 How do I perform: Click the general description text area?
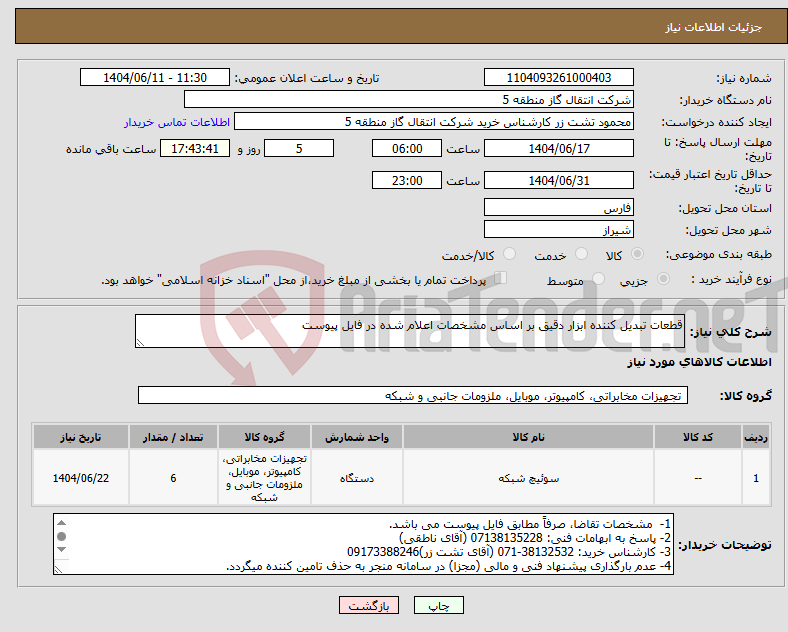(410, 331)
